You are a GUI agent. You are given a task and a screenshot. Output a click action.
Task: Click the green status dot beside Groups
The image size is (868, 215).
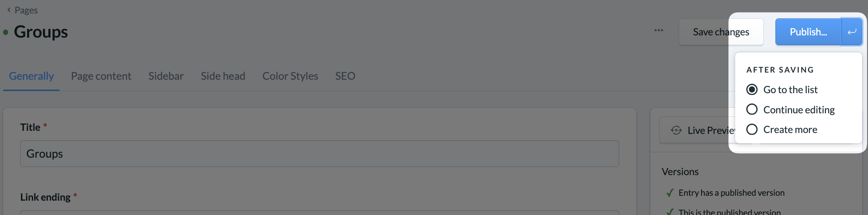(6, 32)
